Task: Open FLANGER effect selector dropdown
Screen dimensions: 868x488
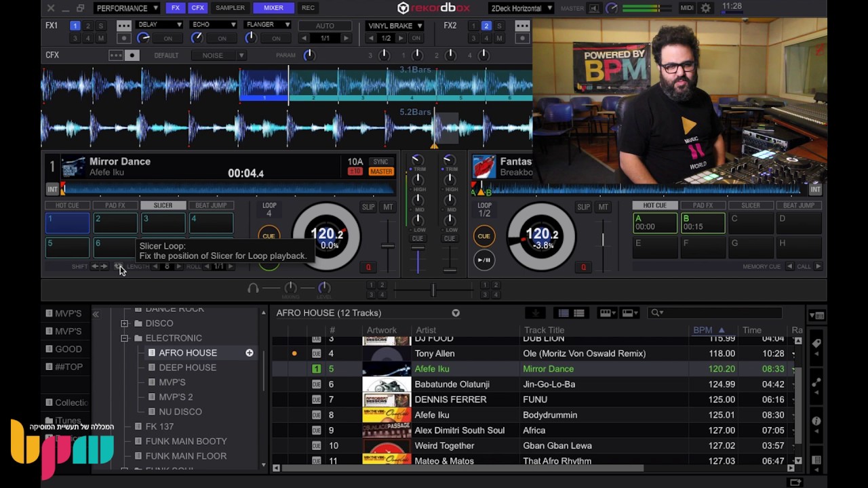Action: click(268, 25)
